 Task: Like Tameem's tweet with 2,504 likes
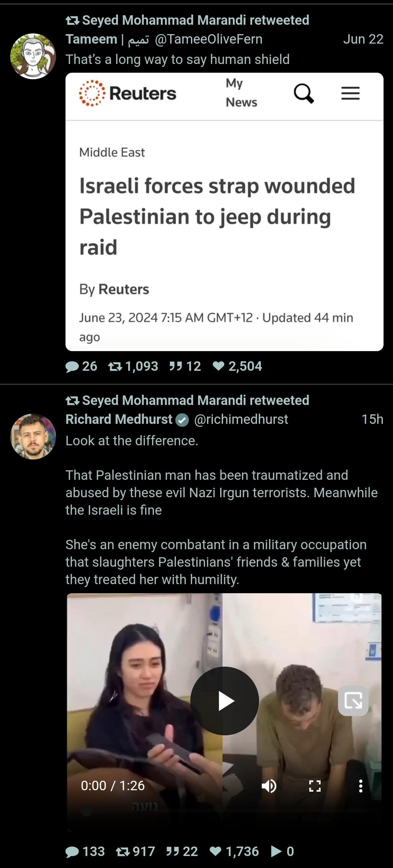(x=218, y=366)
